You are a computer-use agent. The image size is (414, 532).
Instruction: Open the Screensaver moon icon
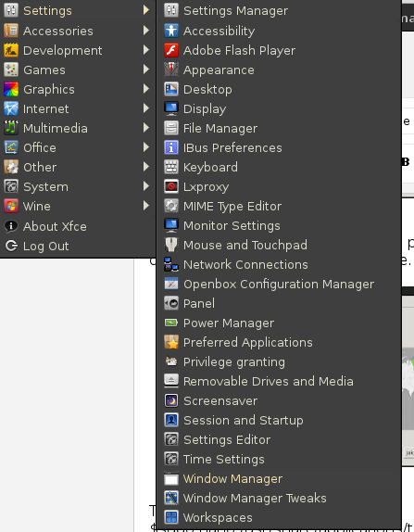(x=171, y=400)
